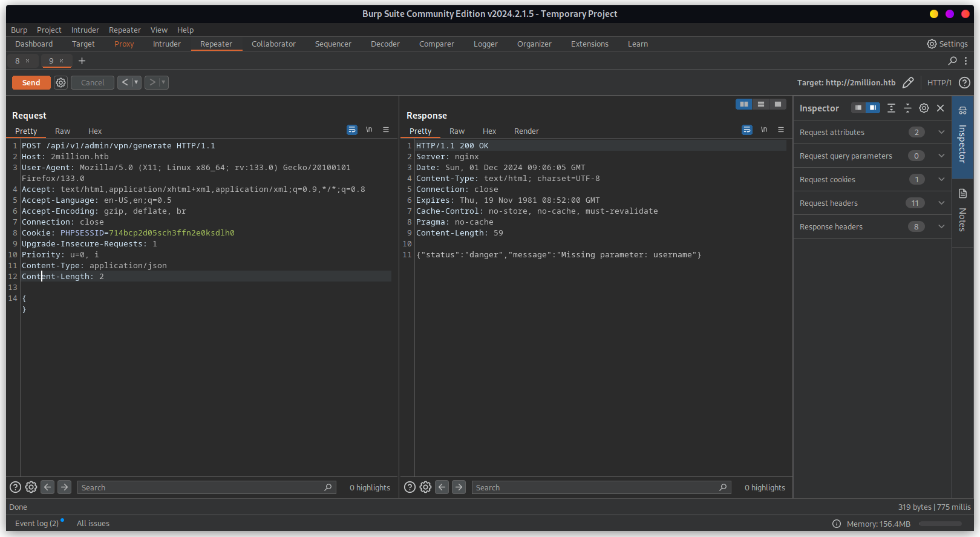980x537 pixels.
Task: Open request editor hamburger menu
Action: tap(386, 130)
